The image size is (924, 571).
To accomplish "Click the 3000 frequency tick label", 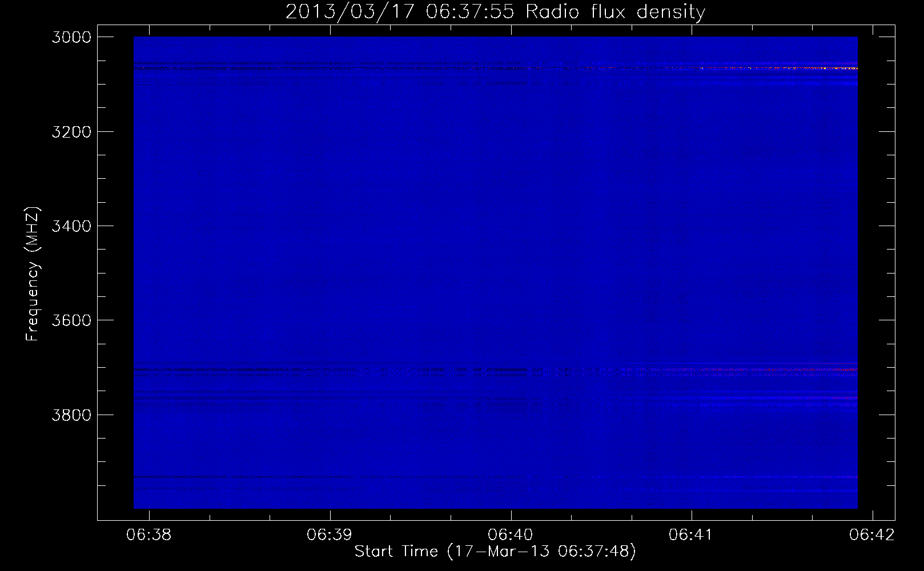I will pyautogui.click(x=71, y=37).
